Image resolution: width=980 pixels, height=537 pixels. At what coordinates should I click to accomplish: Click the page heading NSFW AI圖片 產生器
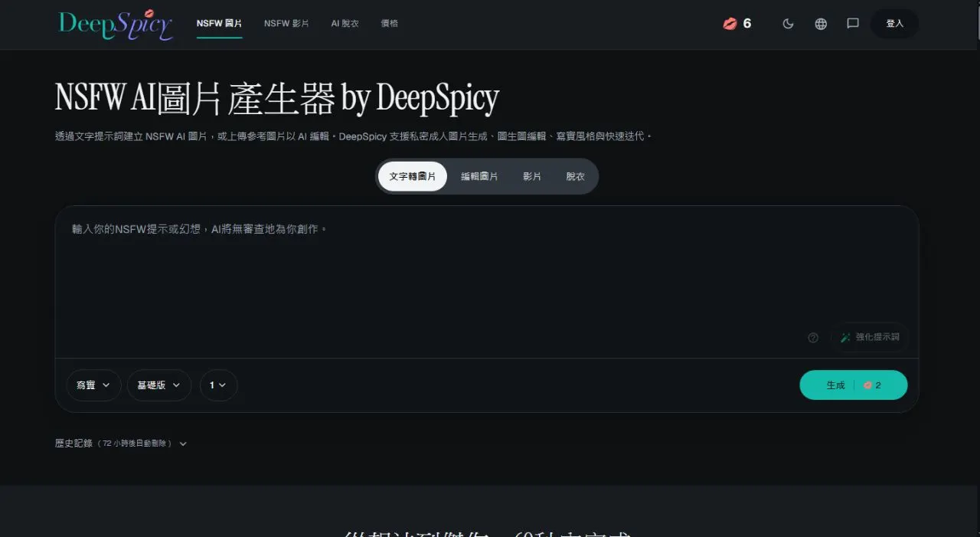click(x=277, y=98)
